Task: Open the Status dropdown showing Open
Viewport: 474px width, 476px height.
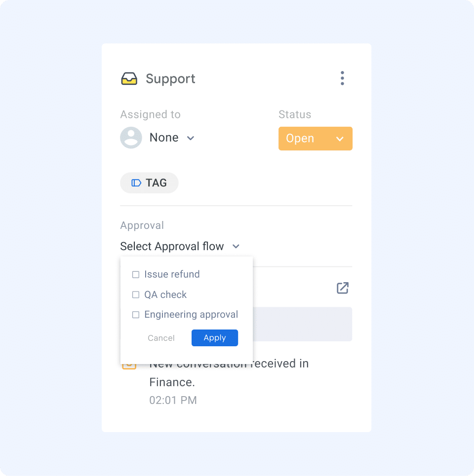Action: [x=316, y=139]
